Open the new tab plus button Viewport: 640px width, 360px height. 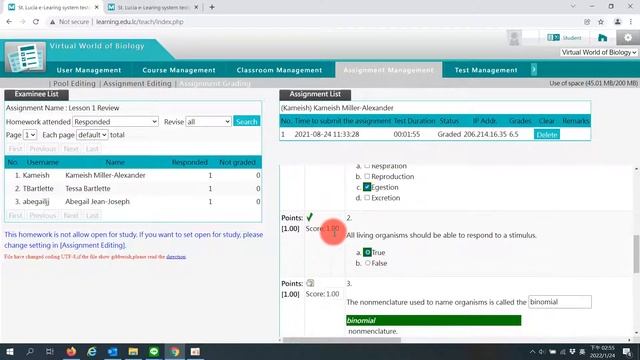(x=212, y=7)
